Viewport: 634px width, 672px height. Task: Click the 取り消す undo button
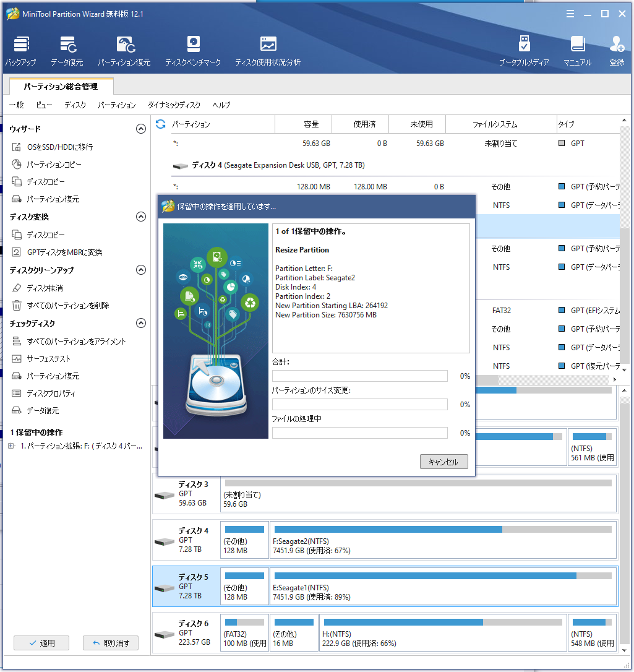111,643
